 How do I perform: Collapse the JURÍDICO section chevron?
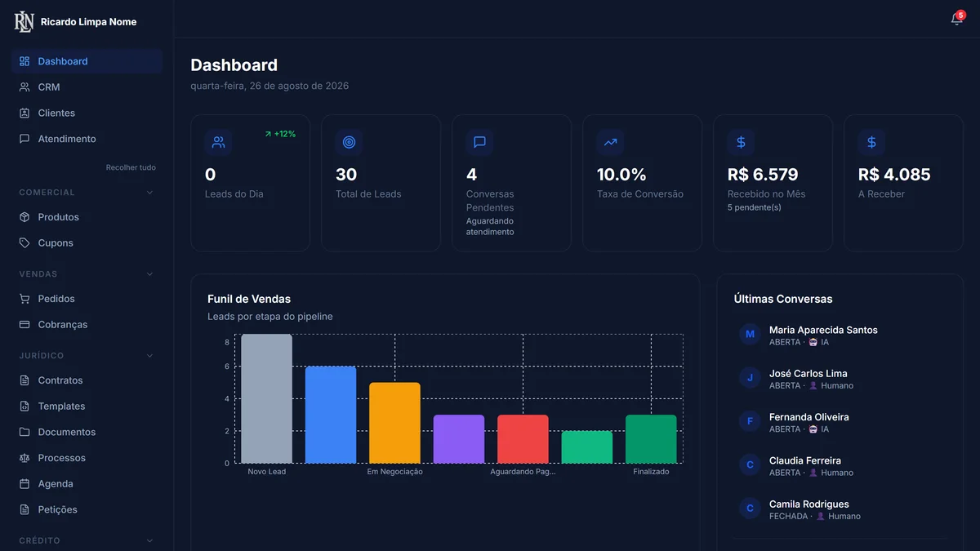[149, 356]
